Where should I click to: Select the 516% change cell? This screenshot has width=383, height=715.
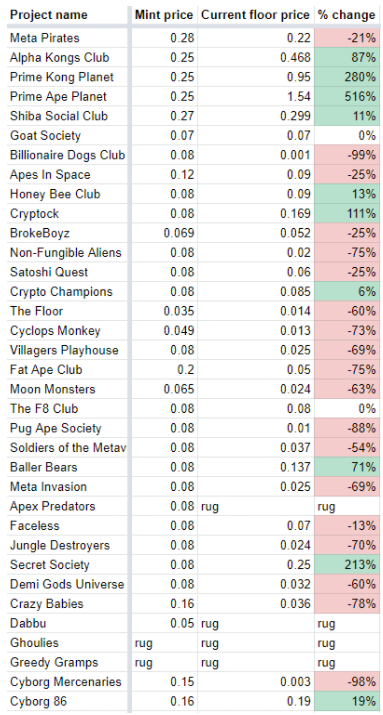pyautogui.click(x=347, y=97)
